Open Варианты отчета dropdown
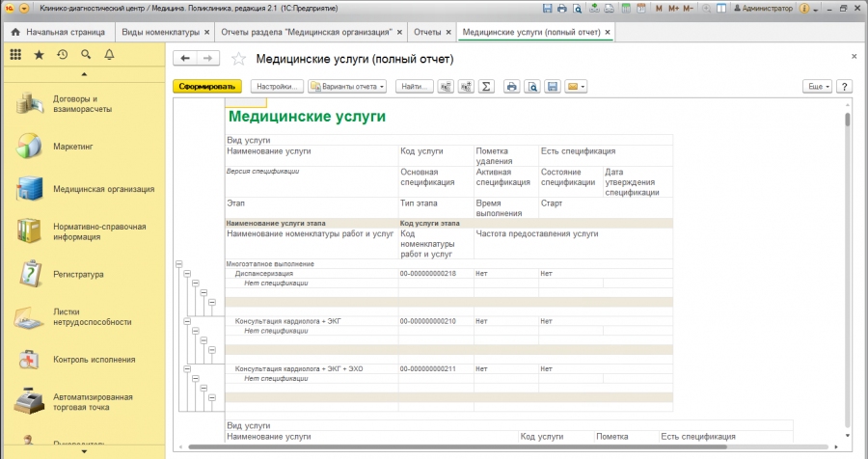 point(347,87)
